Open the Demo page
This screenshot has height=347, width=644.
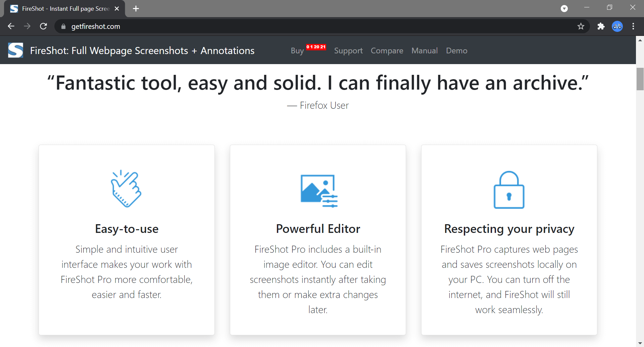coord(456,51)
